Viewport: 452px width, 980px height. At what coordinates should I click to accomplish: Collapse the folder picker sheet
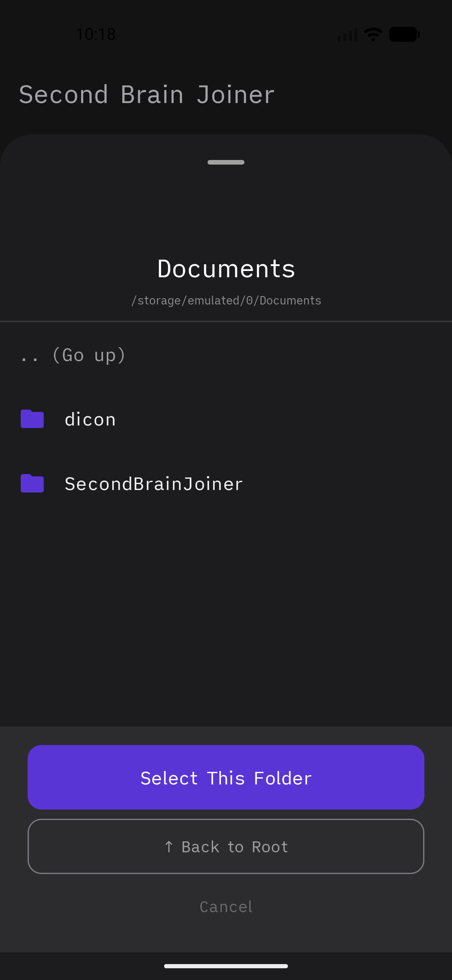226,162
